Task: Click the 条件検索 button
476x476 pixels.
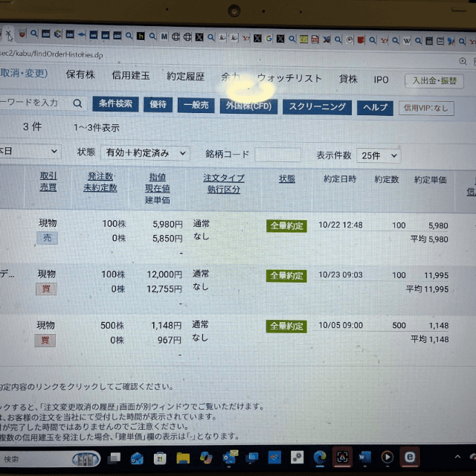Action: tap(115, 104)
